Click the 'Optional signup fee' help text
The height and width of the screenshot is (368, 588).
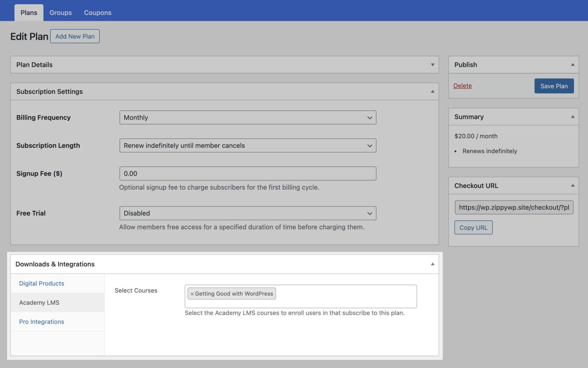[x=219, y=187]
